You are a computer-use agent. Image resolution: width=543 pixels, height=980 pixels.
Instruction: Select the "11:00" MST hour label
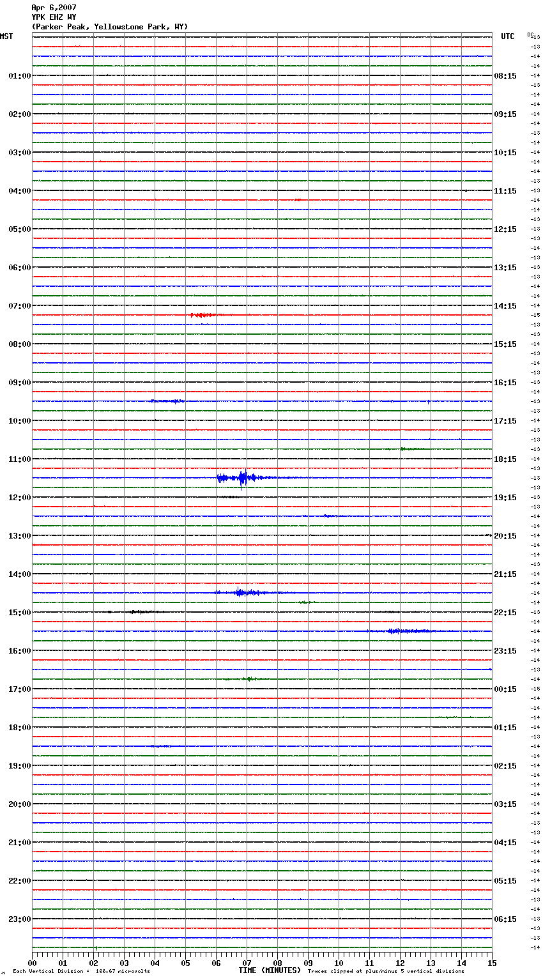20,459
